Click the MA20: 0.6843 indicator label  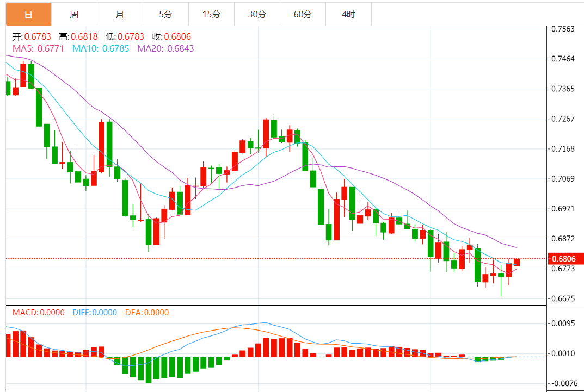click(x=166, y=48)
